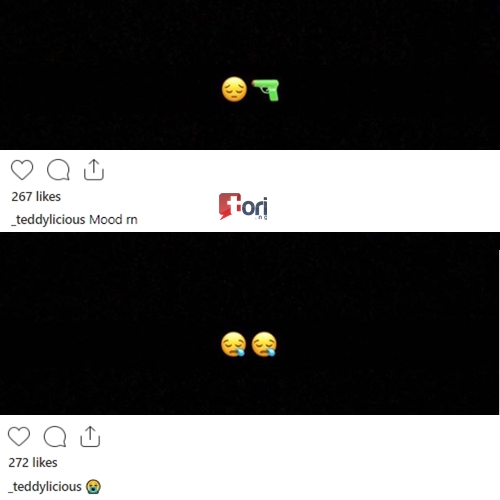This screenshot has height=500, width=500.
Task: Click the crying emoji in the second caption
Action: (x=93, y=487)
